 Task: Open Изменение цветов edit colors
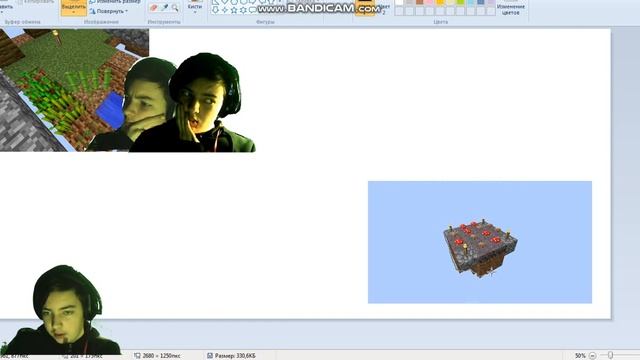[511, 9]
